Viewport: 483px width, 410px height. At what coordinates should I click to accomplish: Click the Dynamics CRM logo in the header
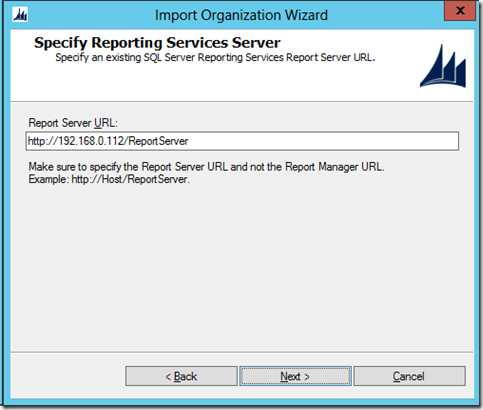point(443,67)
